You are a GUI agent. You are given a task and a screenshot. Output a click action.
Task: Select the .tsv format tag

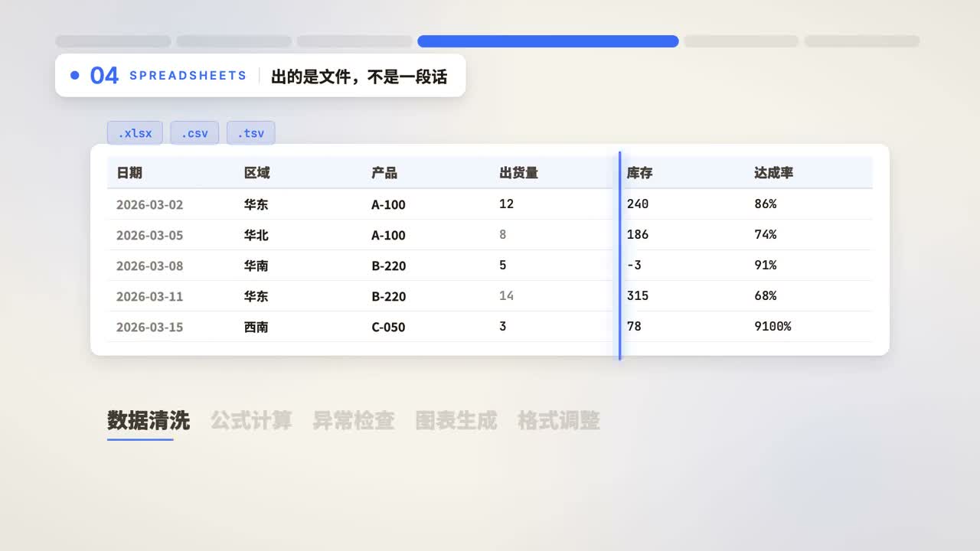pos(250,133)
